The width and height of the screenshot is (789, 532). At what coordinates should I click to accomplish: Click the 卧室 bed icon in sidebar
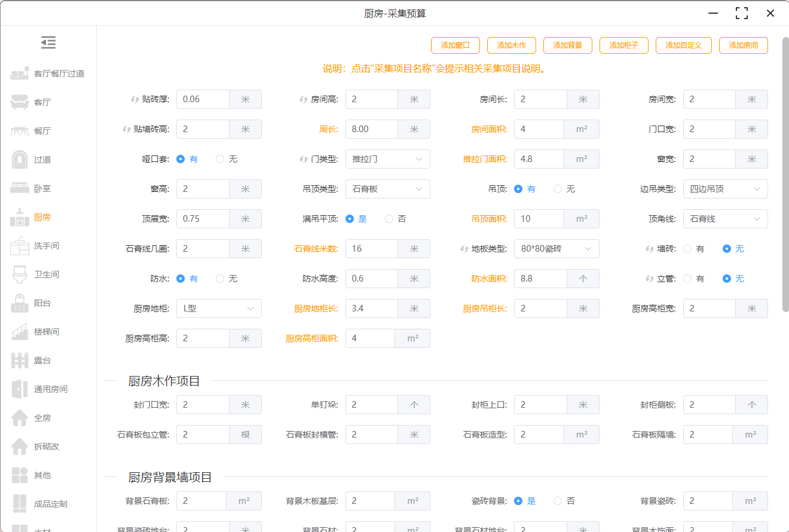click(20, 188)
